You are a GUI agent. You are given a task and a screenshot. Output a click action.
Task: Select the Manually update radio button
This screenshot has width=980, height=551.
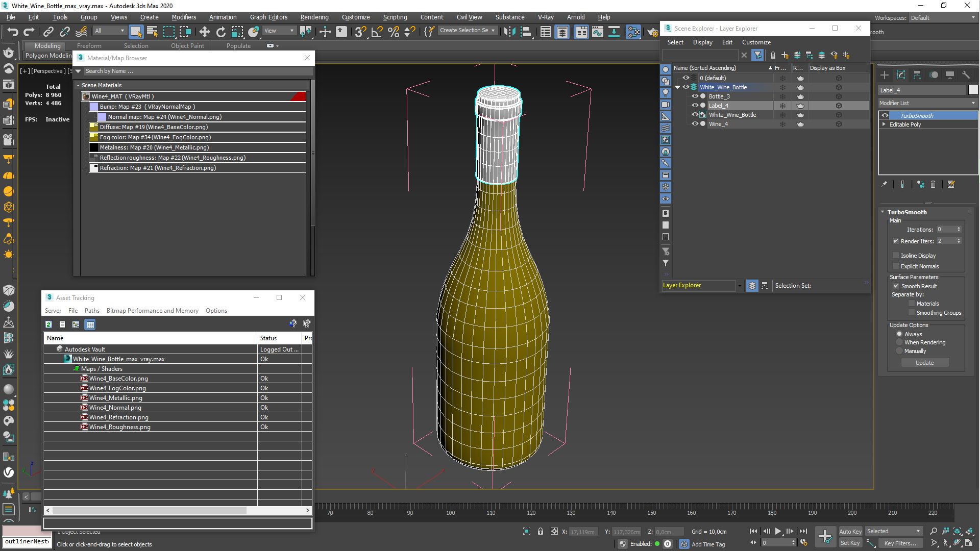click(x=899, y=351)
